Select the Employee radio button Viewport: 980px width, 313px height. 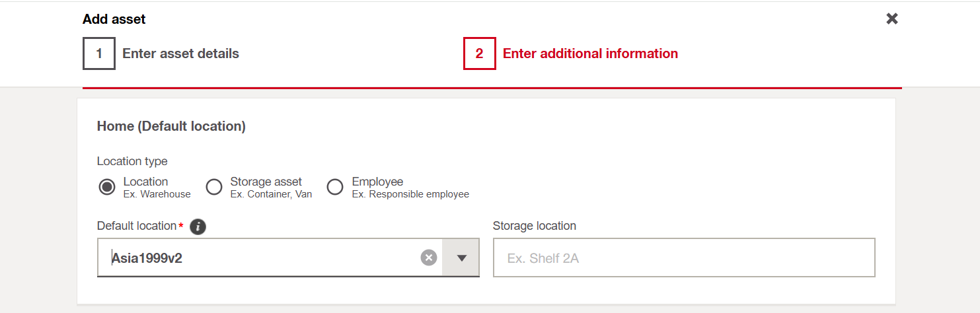(x=335, y=188)
